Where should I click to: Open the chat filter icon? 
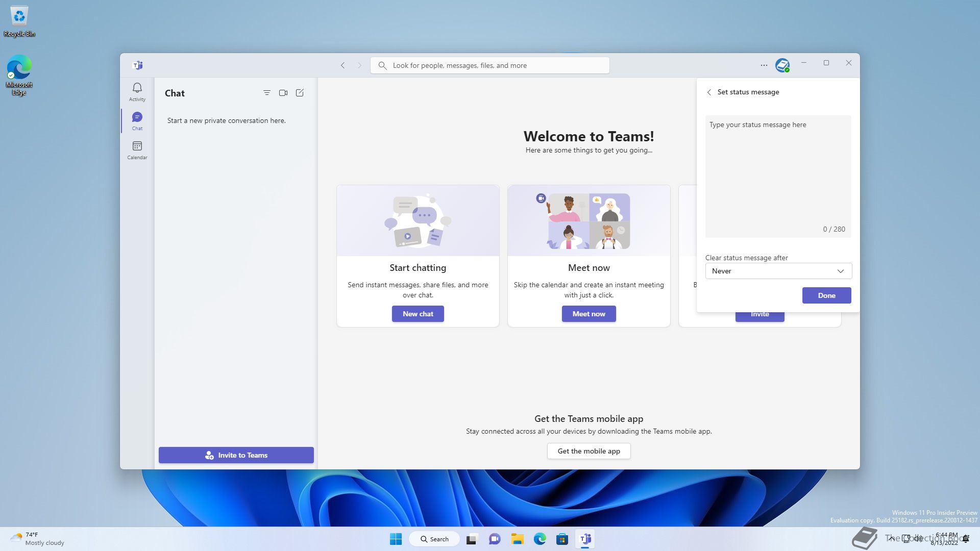pos(266,93)
